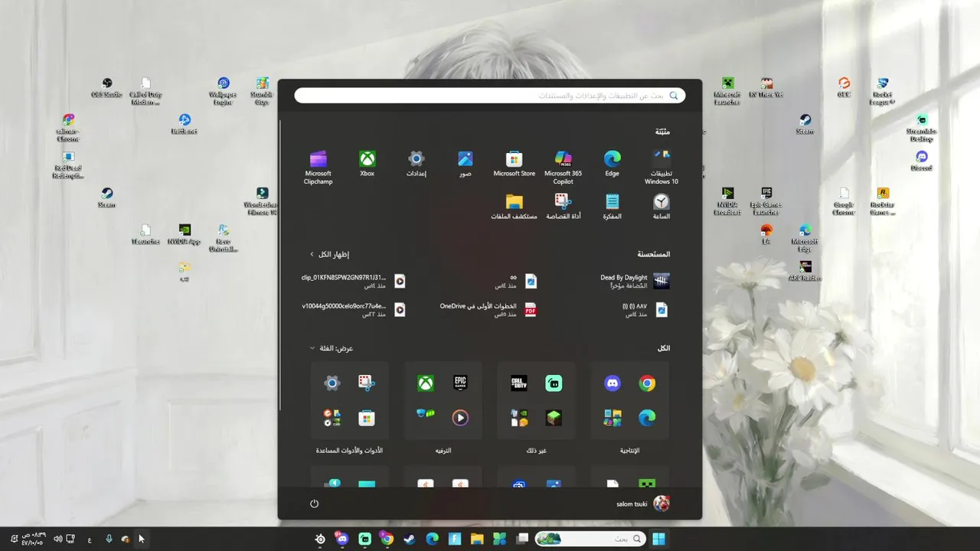The height and width of the screenshot is (551, 980).
Task: Open Microsoft Store from pinned apps
Action: pyautogui.click(x=514, y=164)
